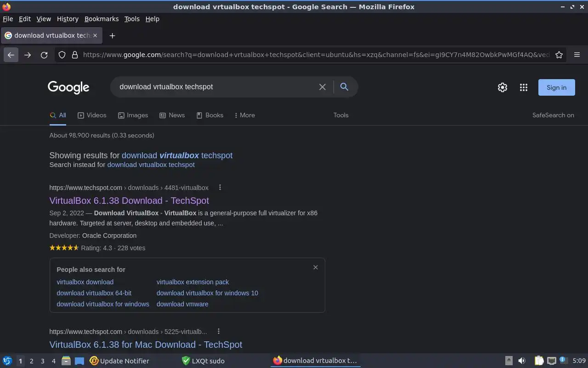Image resolution: width=588 pixels, height=368 pixels.
Task: Open VirtualBox 6.1.38 for Mac Download result
Action: 146,345
